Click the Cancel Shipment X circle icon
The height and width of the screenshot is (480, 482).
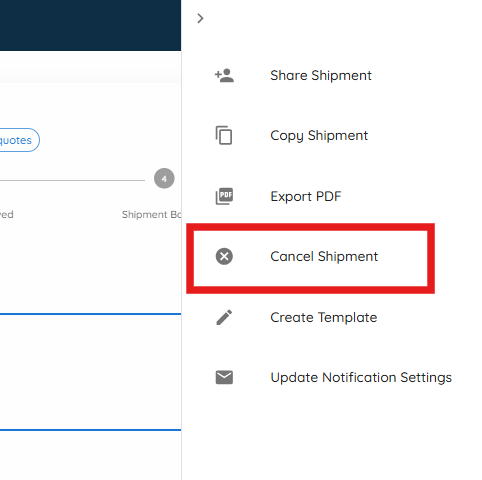[x=224, y=256]
